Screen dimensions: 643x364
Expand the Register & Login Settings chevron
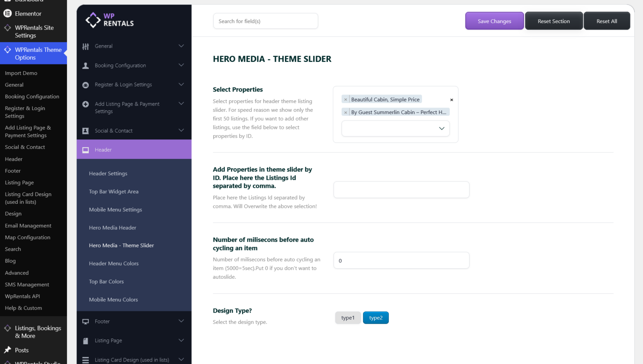point(181,85)
